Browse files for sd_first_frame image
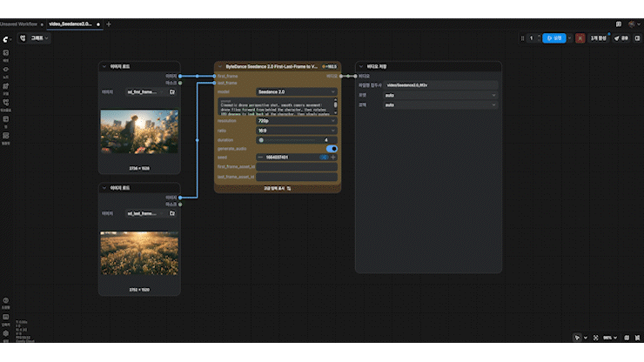This screenshot has width=644, height=362. pyautogui.click(x=172, y=92)
